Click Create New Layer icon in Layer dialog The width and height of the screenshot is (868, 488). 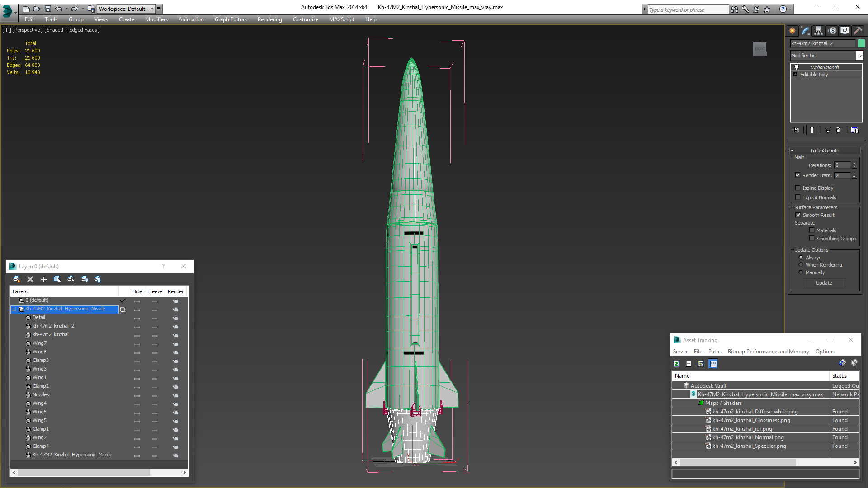tap(17, 279)
